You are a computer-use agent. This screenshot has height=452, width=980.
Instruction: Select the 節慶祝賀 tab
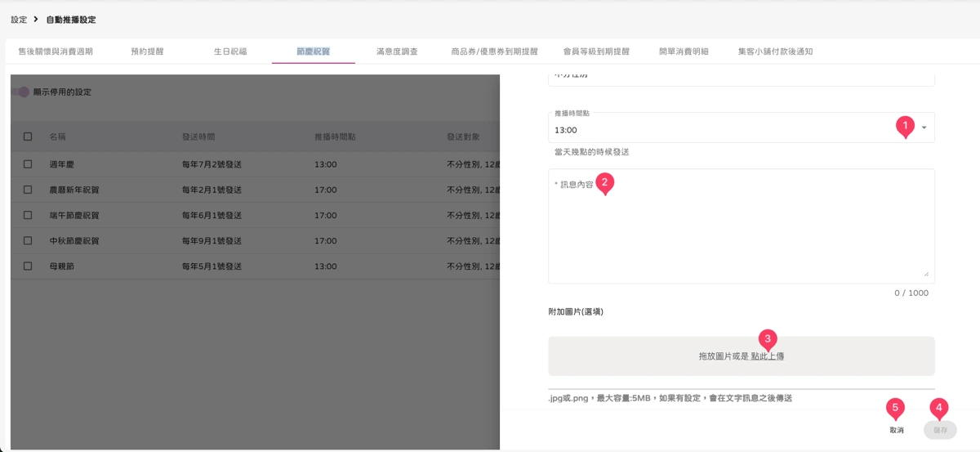314,51
